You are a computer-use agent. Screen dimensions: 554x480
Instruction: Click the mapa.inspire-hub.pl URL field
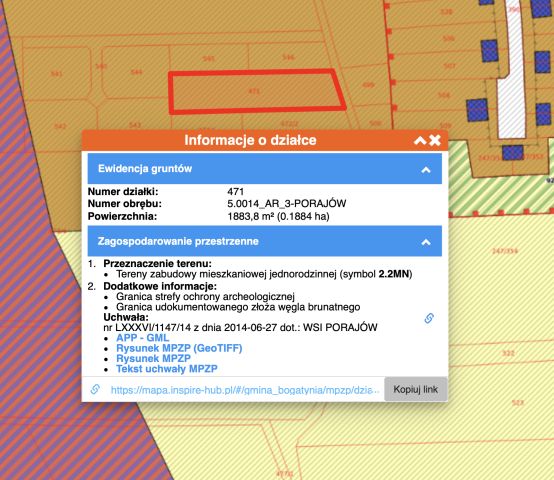coord(245,390)
